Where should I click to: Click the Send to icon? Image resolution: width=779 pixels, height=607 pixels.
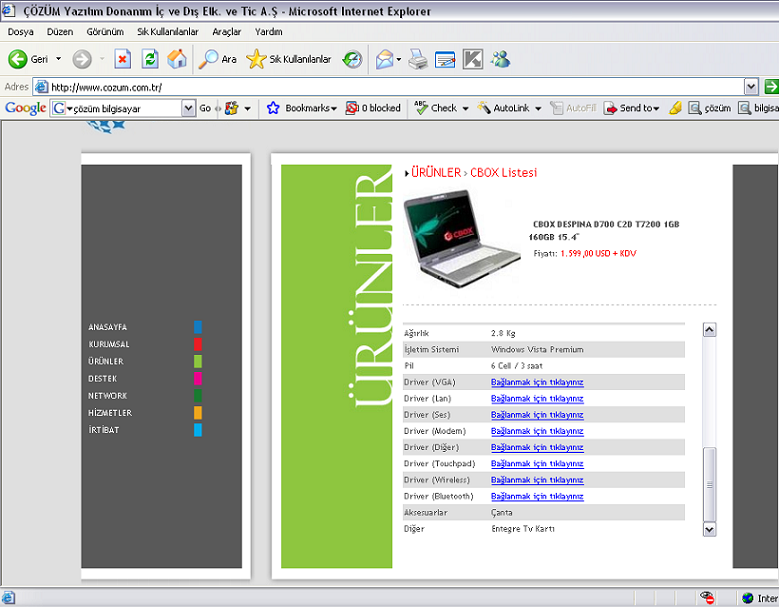pos(610,108)
